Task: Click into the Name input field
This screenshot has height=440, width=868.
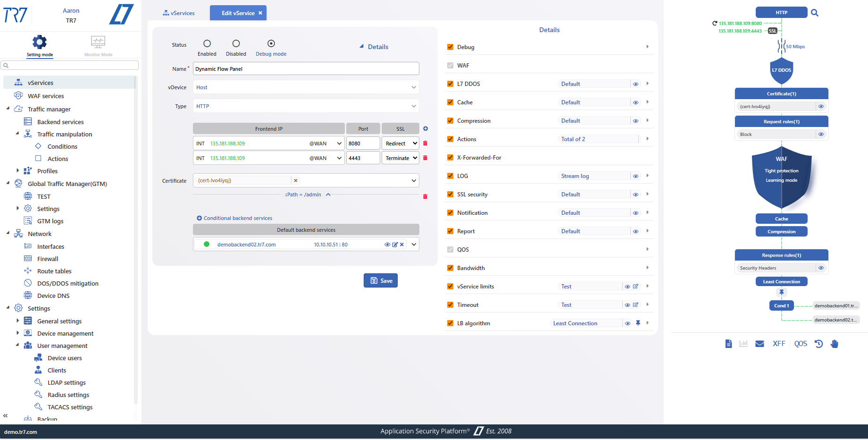Action: (x=306, y=69)
